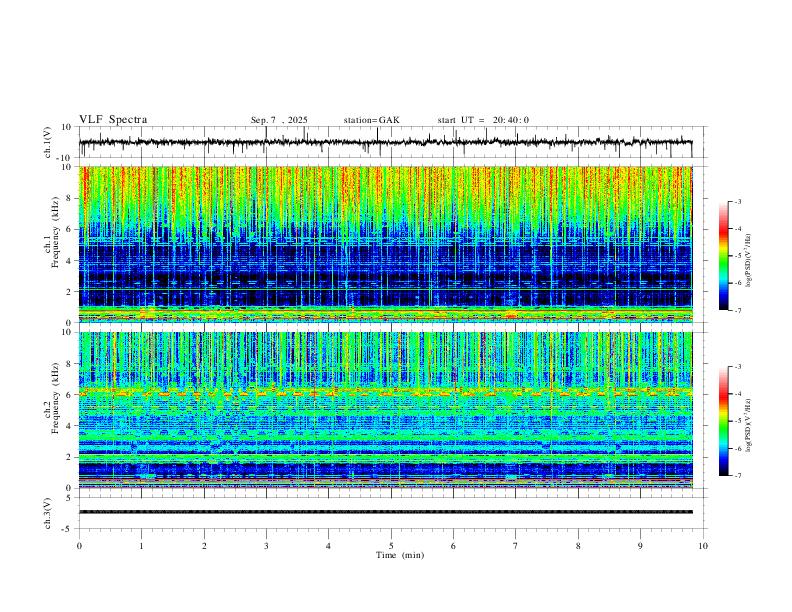Click the date 'Sep. 7, 2025'
Image resolution: width=792 pixels, height=612 pixels.
click(x=279, y=120)
